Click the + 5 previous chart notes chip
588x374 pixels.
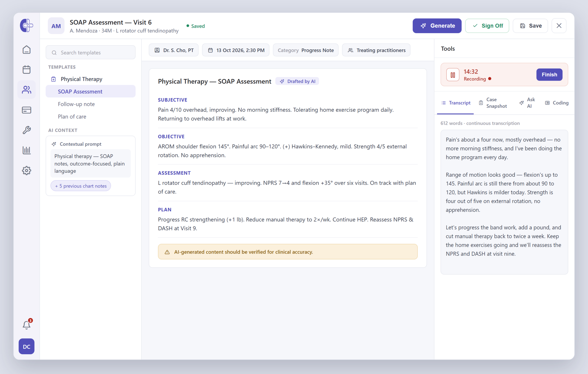tap(81, 186)
